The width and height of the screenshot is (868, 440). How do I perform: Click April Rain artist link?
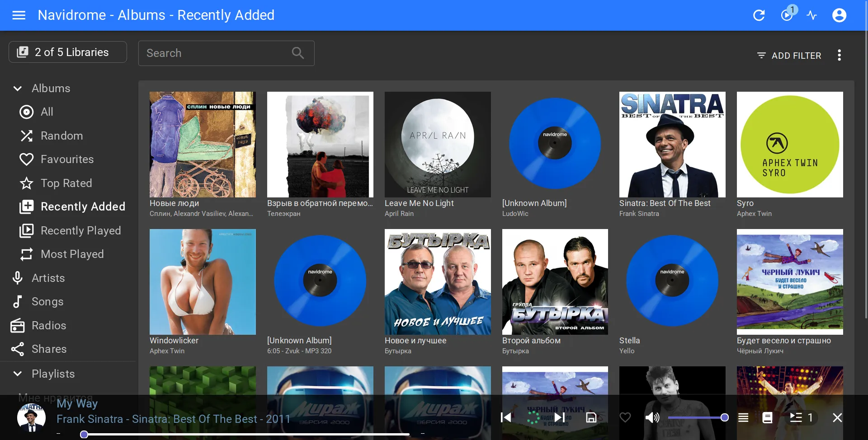[x=399, y=214]
